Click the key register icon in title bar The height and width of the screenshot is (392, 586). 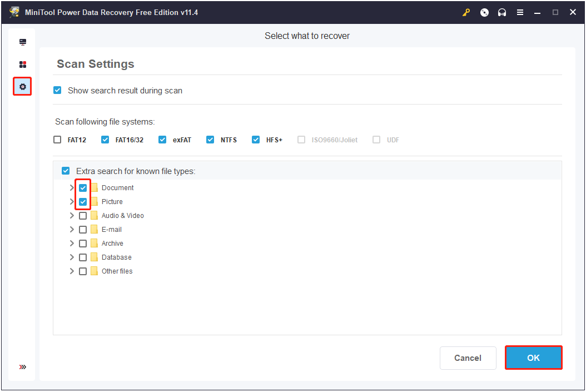coord(466,13)
